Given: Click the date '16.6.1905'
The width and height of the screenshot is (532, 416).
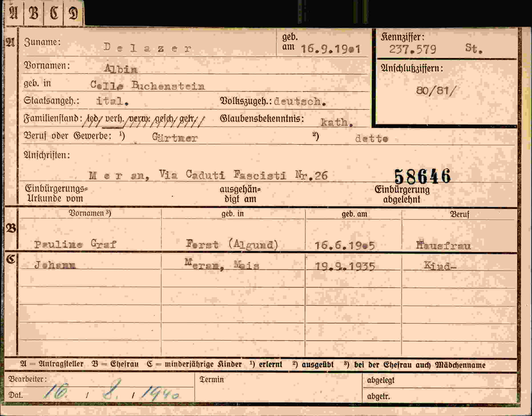Looking at the screenshot, I should click(345, 245).
